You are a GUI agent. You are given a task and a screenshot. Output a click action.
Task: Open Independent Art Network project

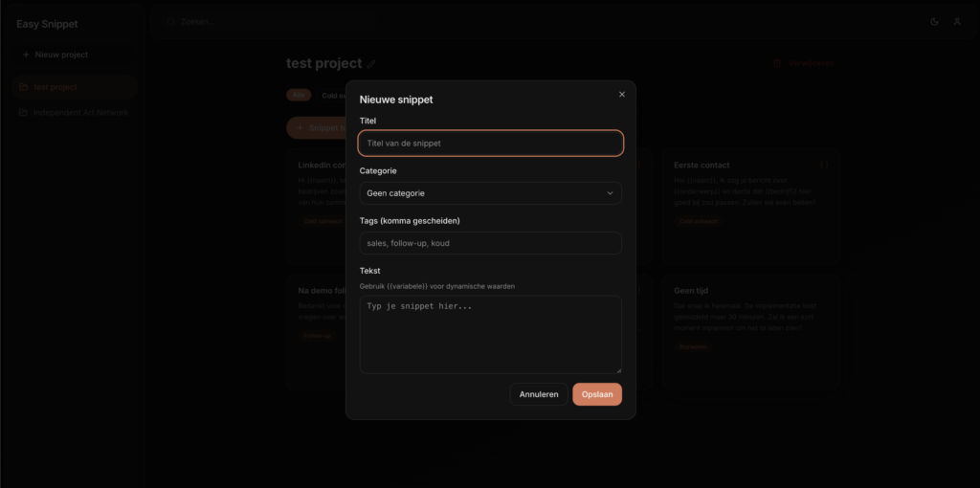pos(80,112)
